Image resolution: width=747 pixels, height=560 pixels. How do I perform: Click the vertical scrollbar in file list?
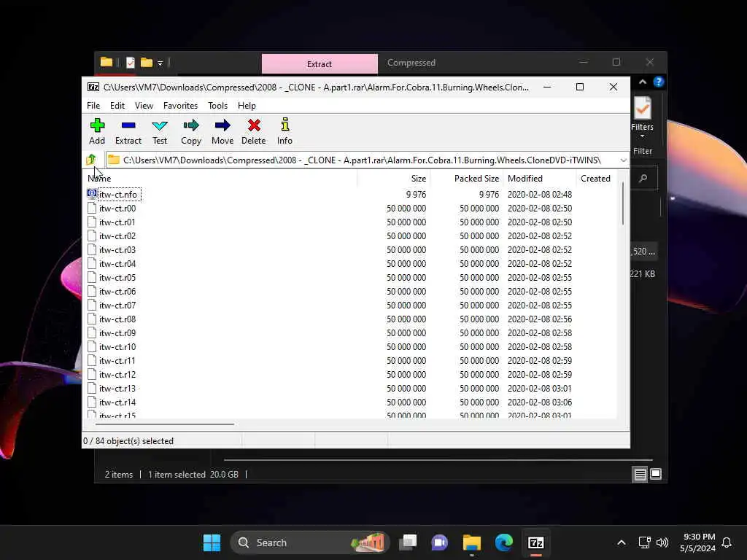[623, 204]
